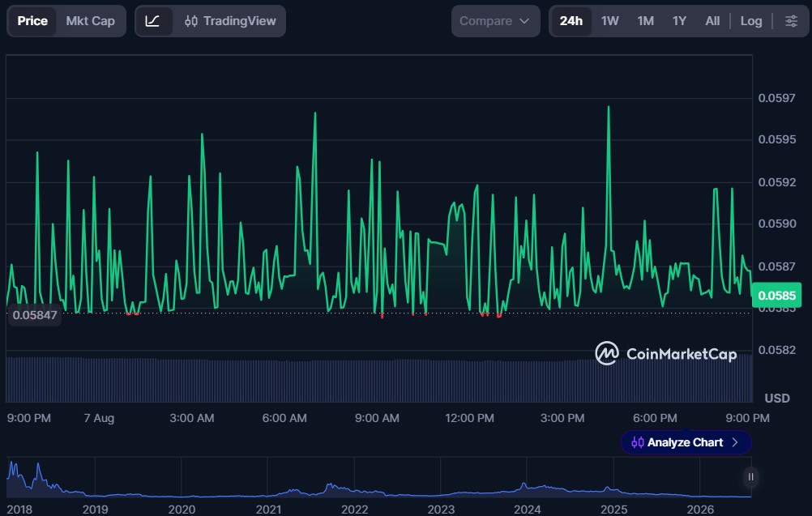Click 2026 on the history timeline
This screenshot has width=812, height=516.
coord(700,510)
